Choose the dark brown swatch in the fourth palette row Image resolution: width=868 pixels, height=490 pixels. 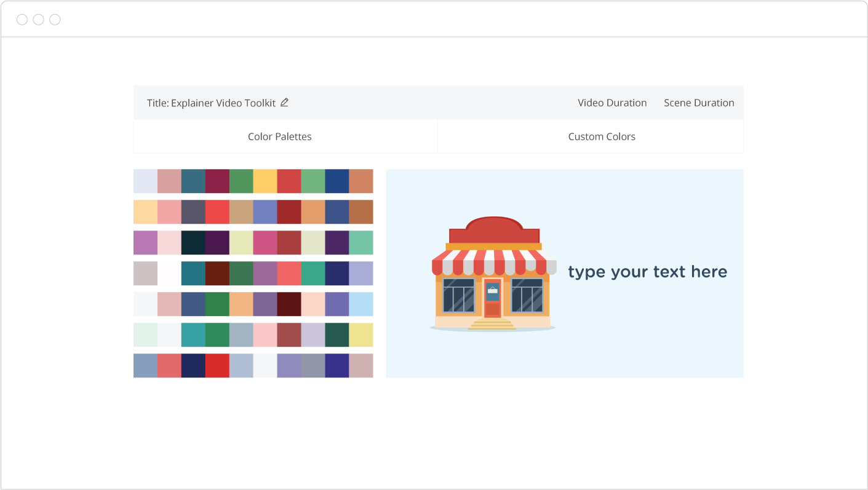click(217, 273)
